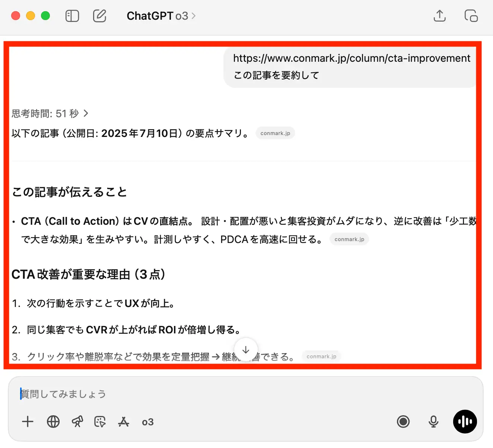The width and height of the screenshot is (493, 448).
Task: Click the heading CTA改善が重要な理由(3点)
Action: (89, 275)
